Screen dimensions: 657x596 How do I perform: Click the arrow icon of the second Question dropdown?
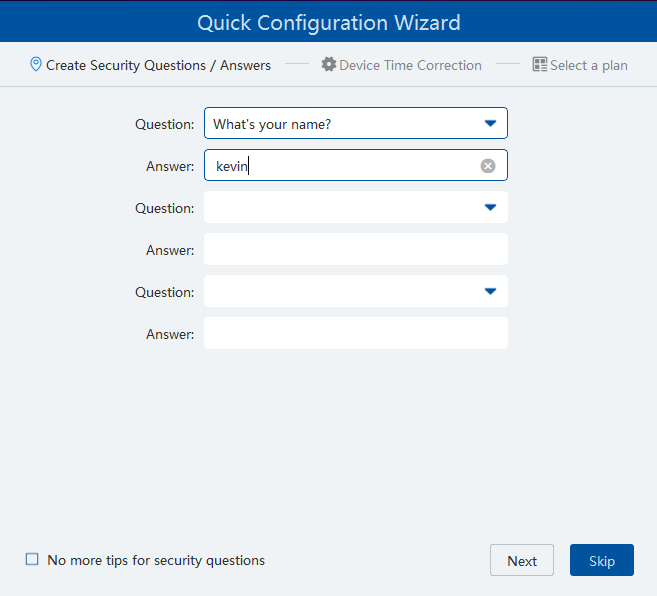490,208
